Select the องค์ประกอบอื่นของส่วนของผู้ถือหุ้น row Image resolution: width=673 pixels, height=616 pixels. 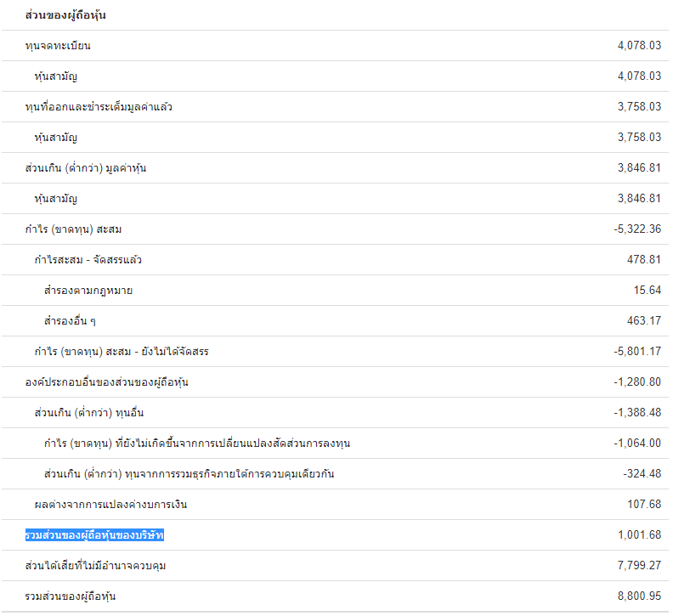click(x=335, y=382)
